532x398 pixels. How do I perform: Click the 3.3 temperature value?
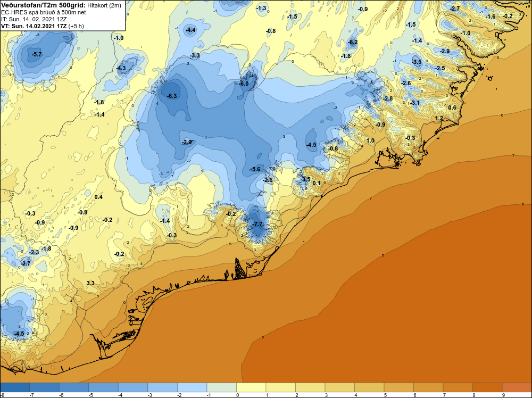coord(90,283)
